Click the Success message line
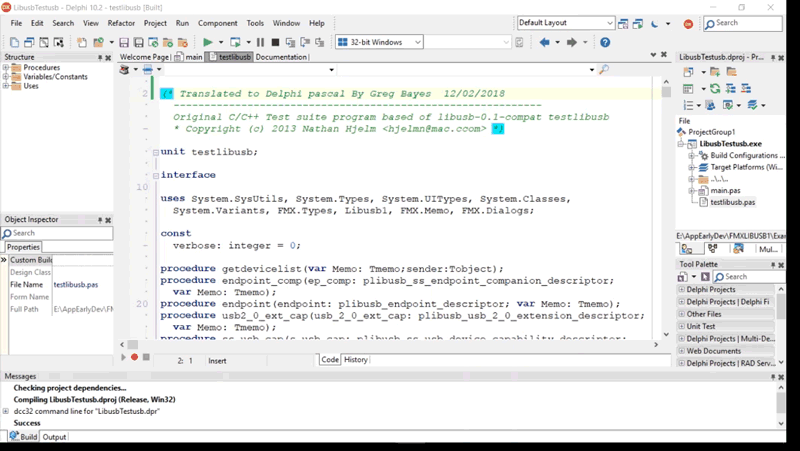Screen dimensions: 800x451 click(27, 423)
